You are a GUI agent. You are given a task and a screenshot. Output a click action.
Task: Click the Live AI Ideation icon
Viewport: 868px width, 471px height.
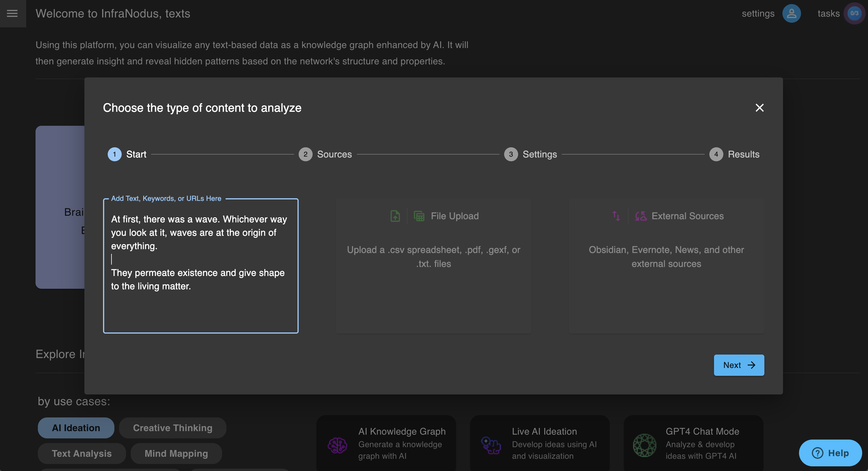click(x=491, y=445)
